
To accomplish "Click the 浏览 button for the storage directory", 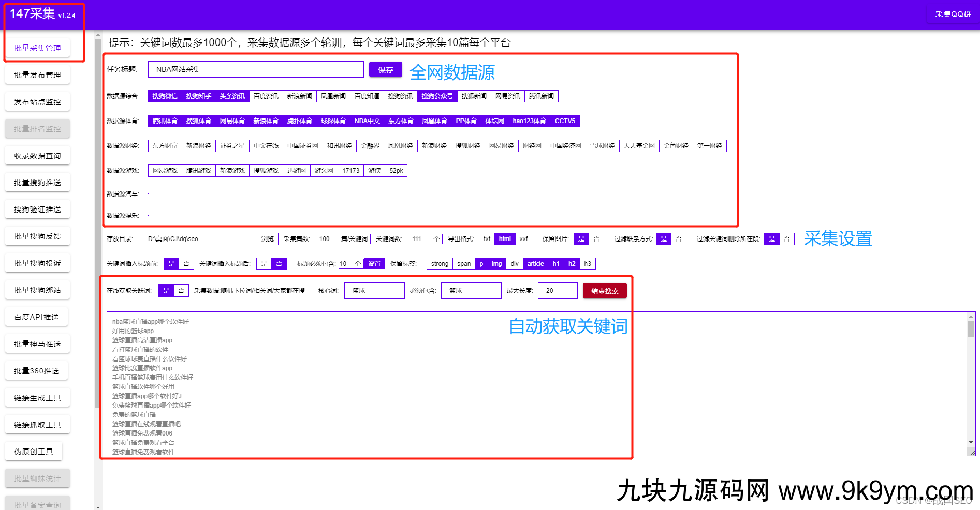I will click(268, 239).
